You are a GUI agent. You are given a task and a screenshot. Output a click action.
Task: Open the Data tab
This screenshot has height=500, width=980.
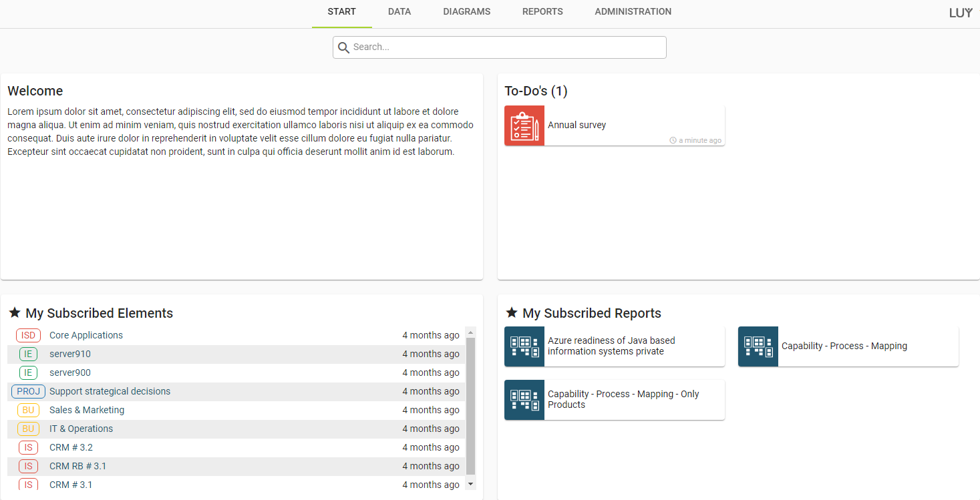point(399,12)
